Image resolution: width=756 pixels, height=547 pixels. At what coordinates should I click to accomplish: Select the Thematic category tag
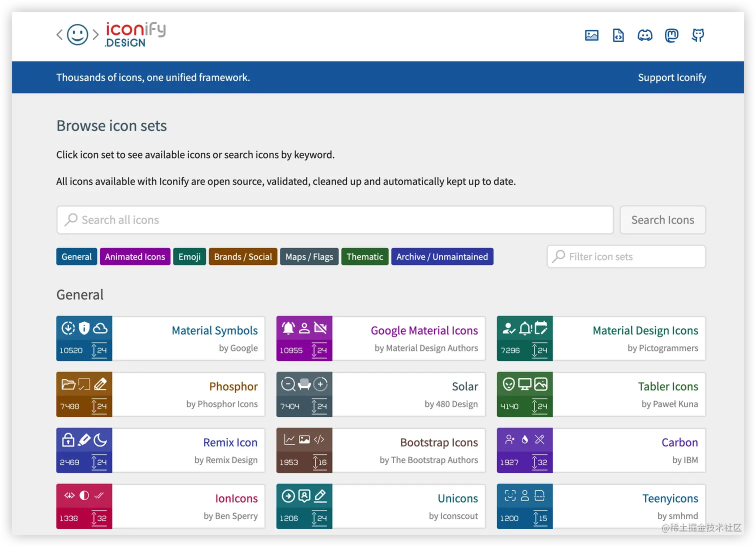pos(364,256)
